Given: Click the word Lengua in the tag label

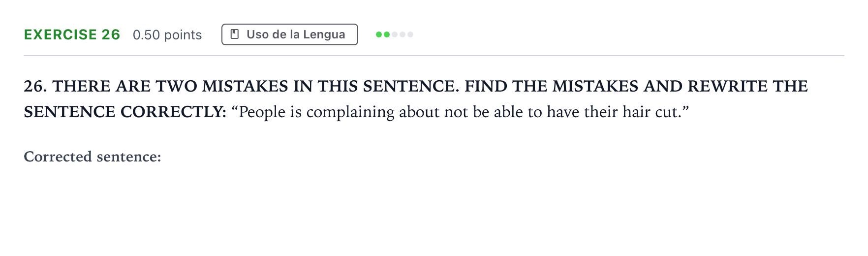Looking at the screenshot, I should 324,34.
